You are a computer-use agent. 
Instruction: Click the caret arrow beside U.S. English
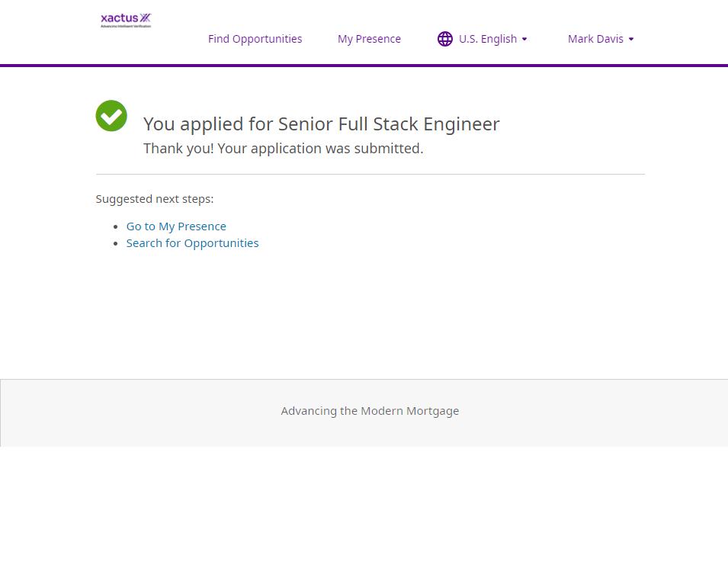(524, 39)
